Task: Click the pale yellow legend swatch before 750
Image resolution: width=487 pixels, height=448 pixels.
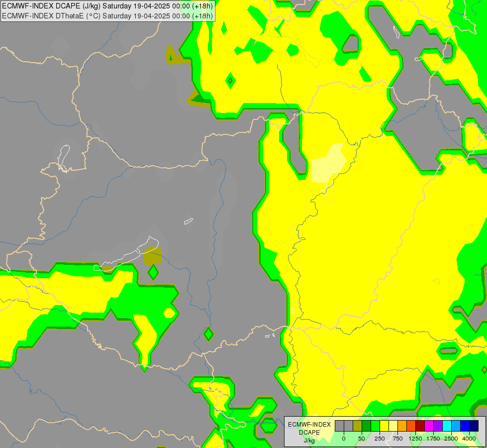Action: tap(393, 426)
